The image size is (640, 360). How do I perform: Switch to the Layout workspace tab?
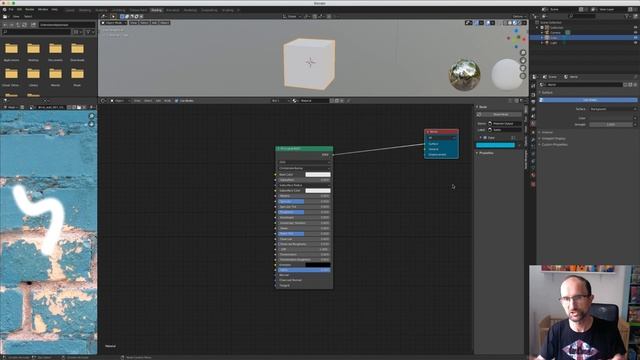pos(70,10)
